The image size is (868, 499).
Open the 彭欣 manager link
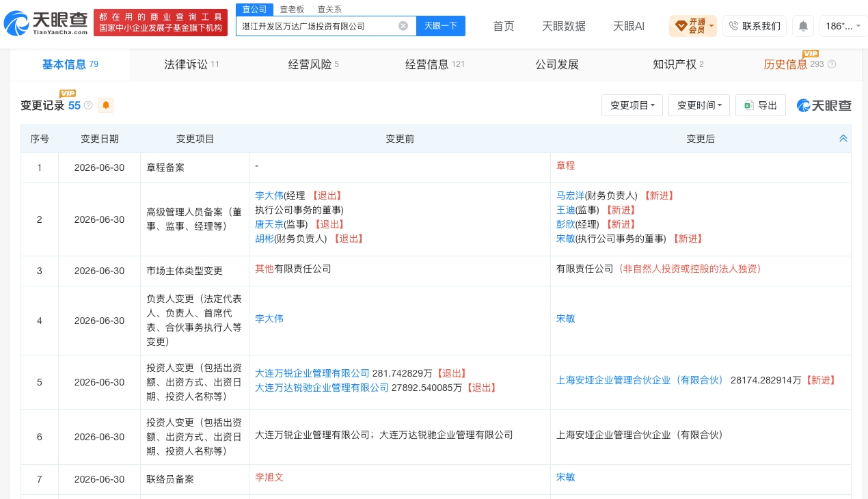point(566,224)
